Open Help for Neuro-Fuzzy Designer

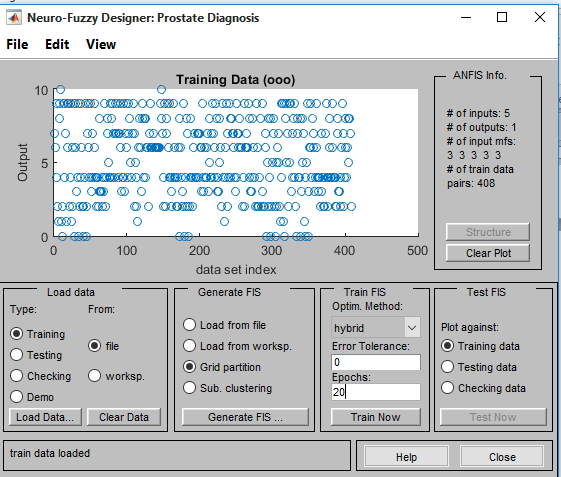406,457
